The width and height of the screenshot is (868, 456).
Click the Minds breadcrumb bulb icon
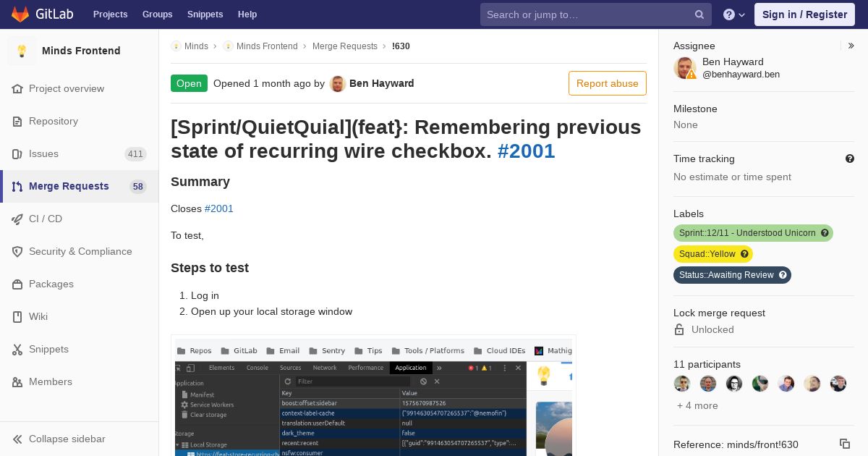[x=176, y=46]
